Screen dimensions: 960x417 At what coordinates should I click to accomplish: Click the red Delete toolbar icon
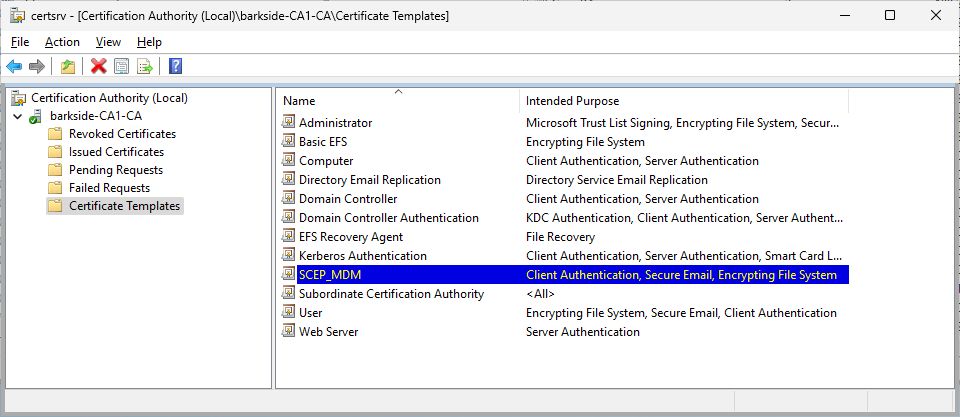pyautogui.click(x=98, y=66)
